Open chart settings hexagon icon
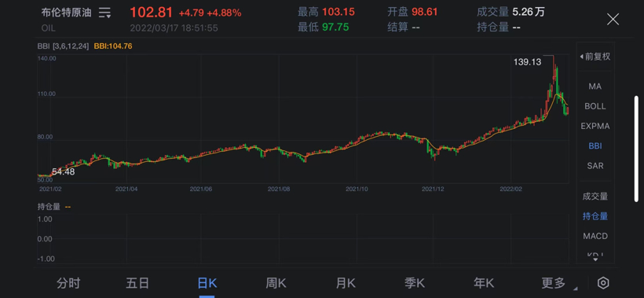 coord(603,283)
